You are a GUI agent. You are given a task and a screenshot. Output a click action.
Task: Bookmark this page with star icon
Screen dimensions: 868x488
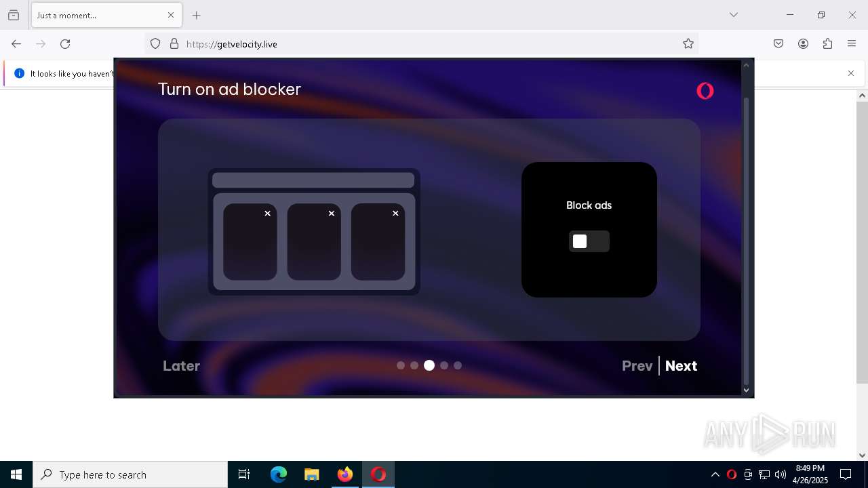pos(688,44)
